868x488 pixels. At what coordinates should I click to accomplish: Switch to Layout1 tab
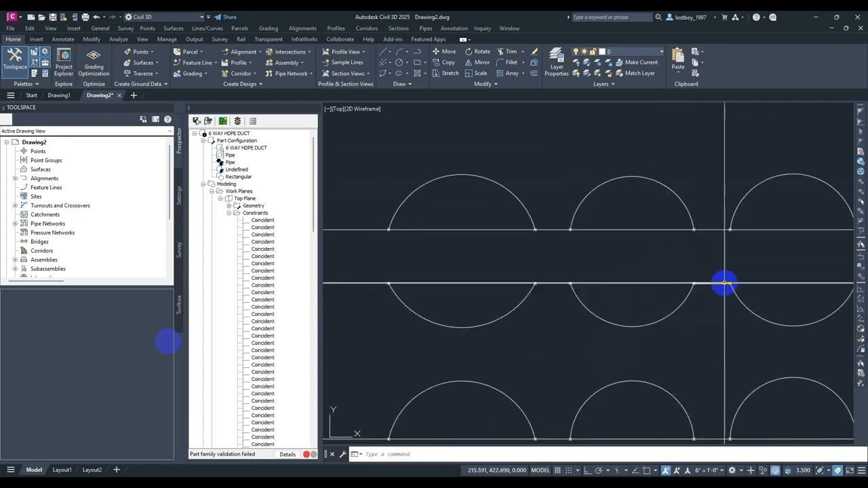coord(62,470)
